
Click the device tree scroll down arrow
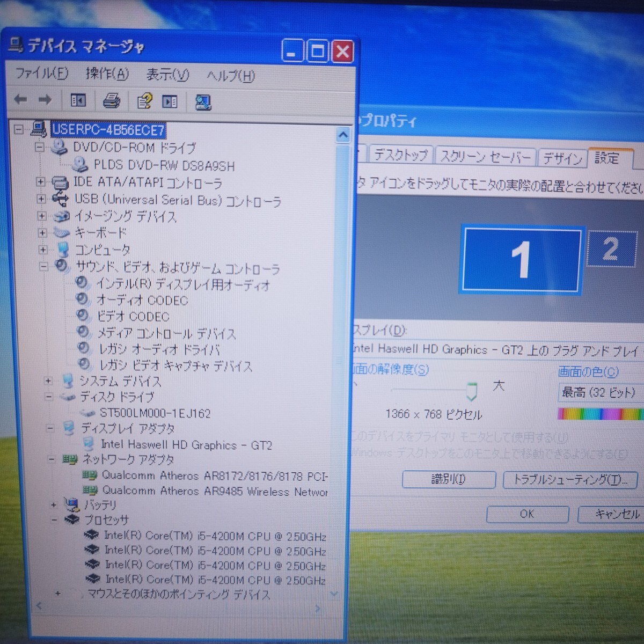point(334,594)
